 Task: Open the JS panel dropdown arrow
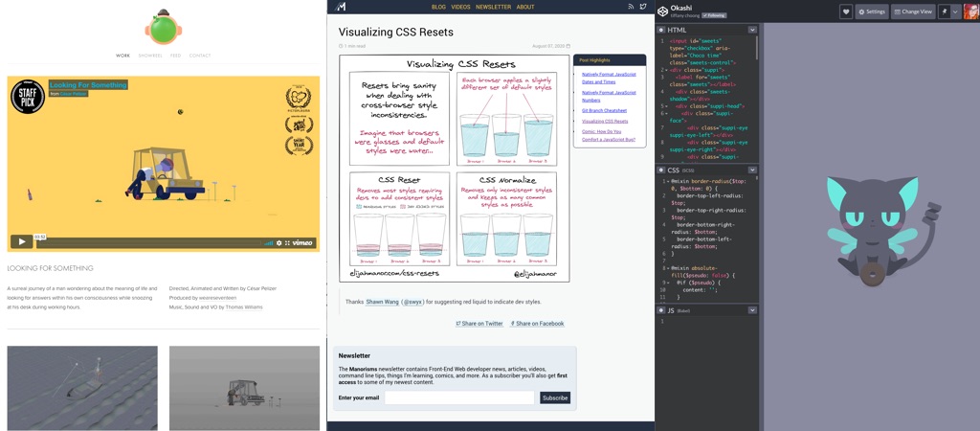pyautogui.click(x=752, y=310)
